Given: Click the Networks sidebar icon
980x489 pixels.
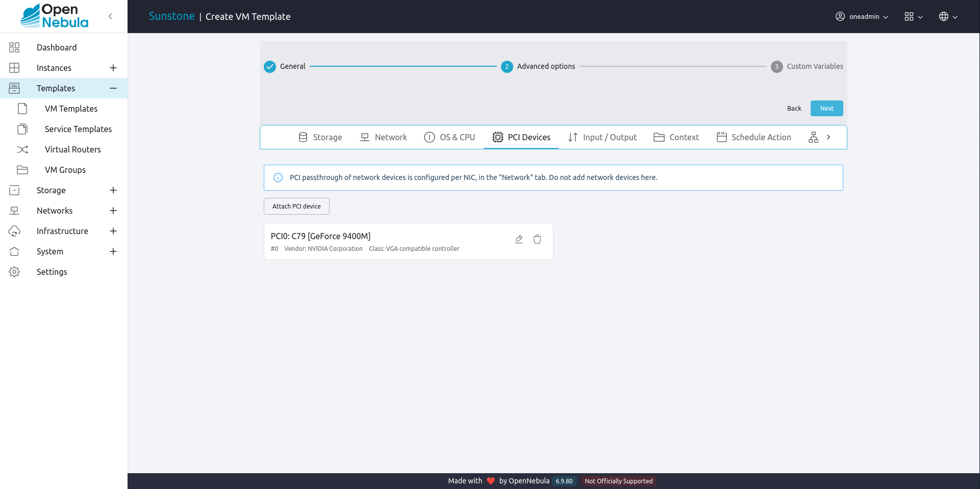Looking at the screenshot, I should tap(14, 211).
